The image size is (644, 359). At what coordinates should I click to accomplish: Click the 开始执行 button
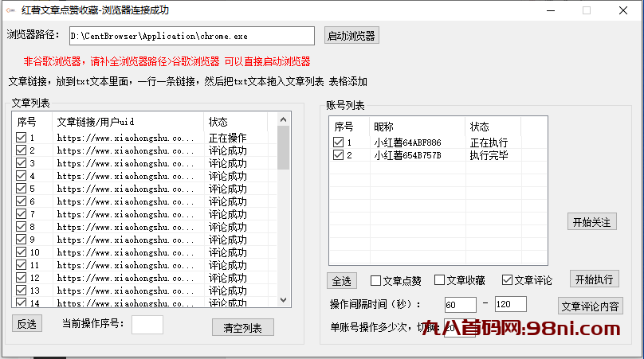coord(594,279)
